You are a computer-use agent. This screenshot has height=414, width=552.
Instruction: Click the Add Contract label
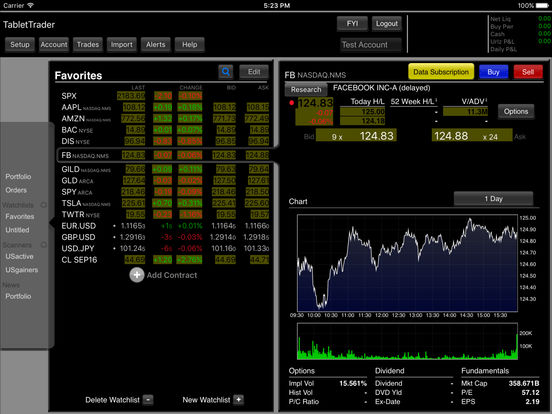click(x=172, y=275)
